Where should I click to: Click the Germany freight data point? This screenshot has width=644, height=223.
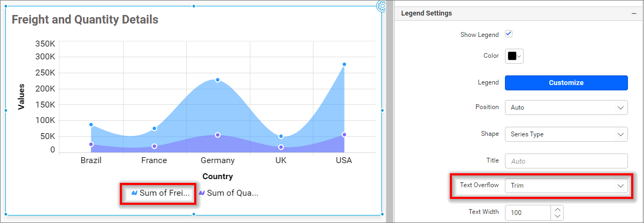click(218, 80)
